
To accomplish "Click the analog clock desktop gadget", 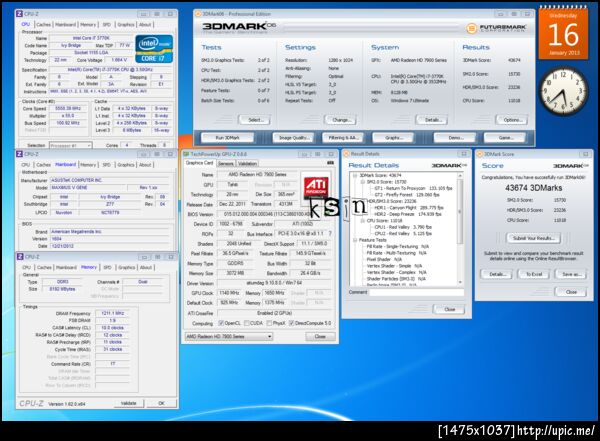I will coord(563,91).
